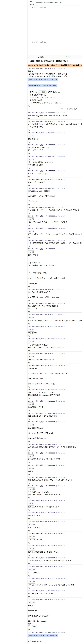Reply to post 0079 with arrow icon
This screenshot has width=82, height=644.
(x=29, y=177)
